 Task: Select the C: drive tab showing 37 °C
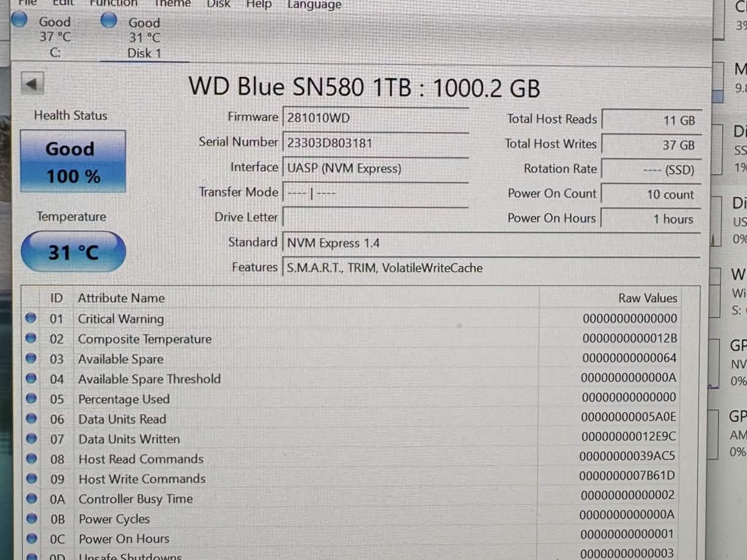click(x=55, y=37)
